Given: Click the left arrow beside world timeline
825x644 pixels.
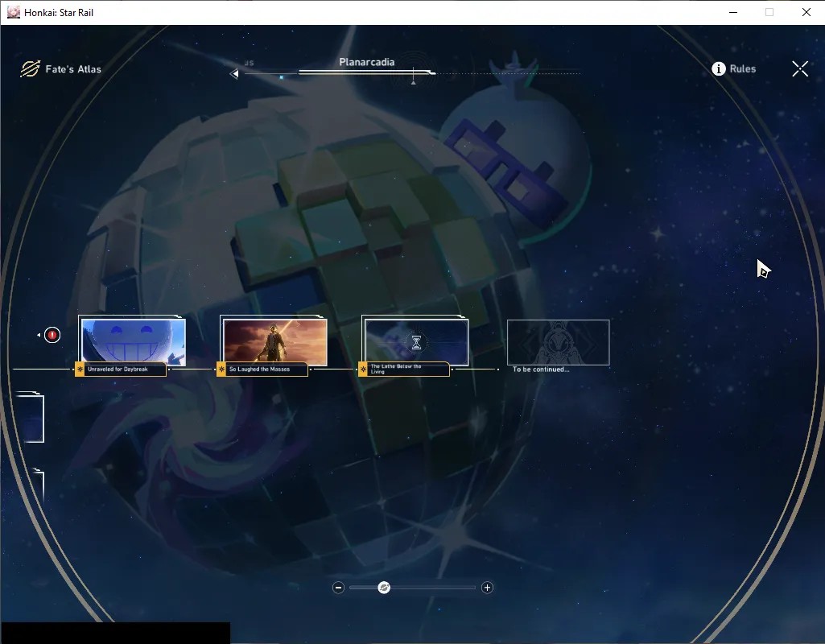Looking at the screenshot, I should (x=234, y=74).
